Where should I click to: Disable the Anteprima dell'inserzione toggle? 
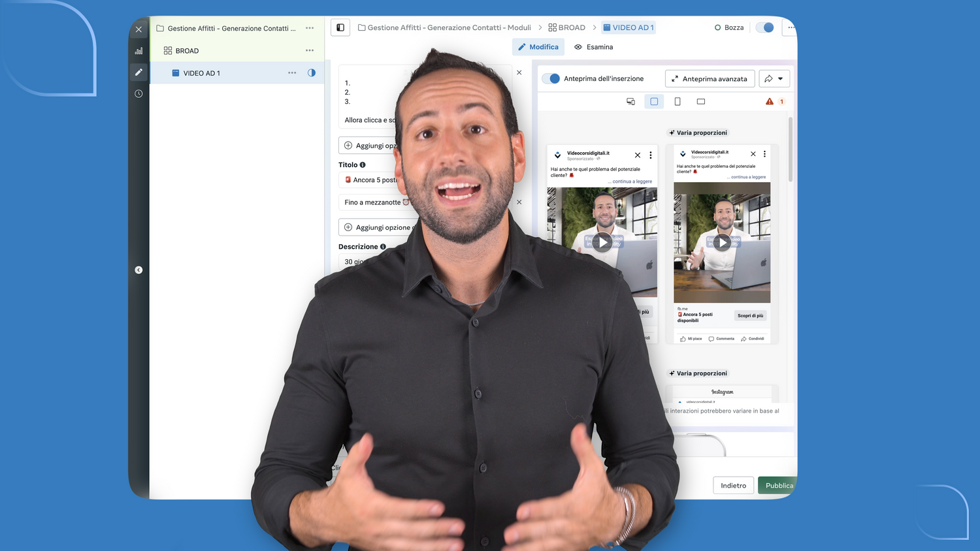pyautogui.click(x=551, y=78)
